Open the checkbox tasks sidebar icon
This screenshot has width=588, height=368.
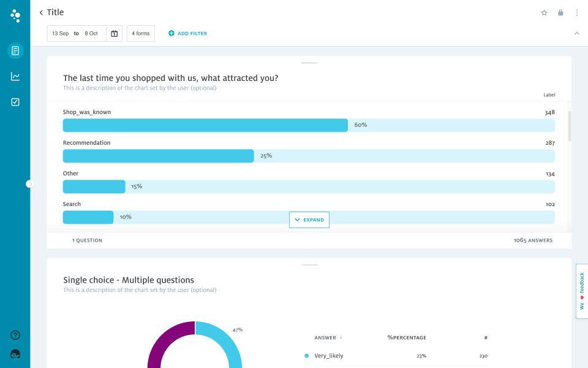pyautogui.click(x=15, y=102)
